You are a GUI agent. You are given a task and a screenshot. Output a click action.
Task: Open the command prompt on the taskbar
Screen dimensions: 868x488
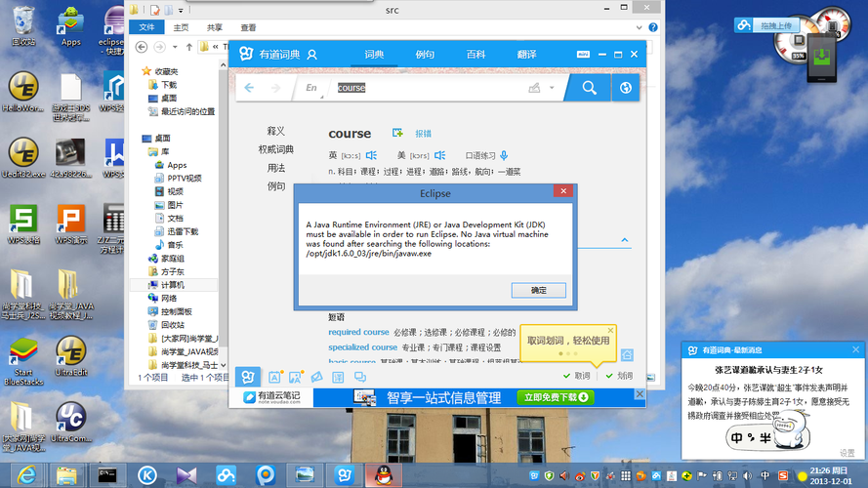point(107,475)
